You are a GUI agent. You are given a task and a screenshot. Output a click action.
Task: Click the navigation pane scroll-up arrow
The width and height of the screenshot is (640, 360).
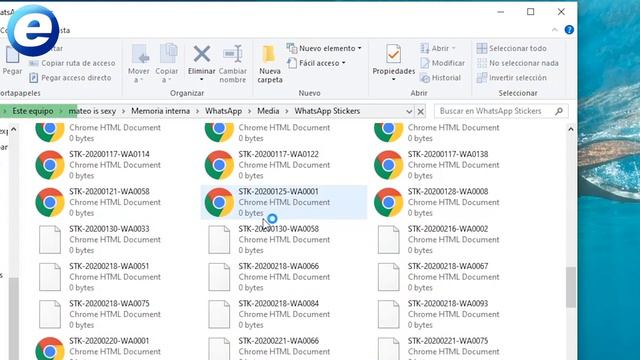pos(14,129)
